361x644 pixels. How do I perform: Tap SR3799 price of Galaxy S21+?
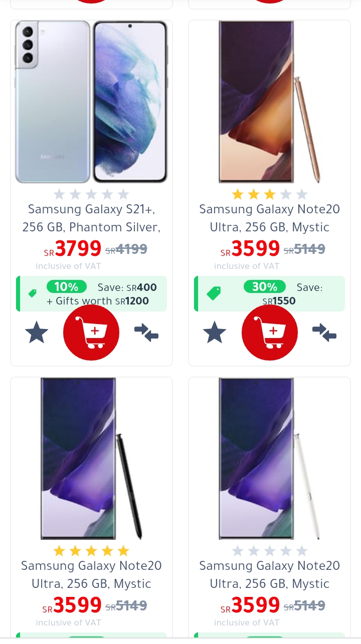tap(73, 248)
